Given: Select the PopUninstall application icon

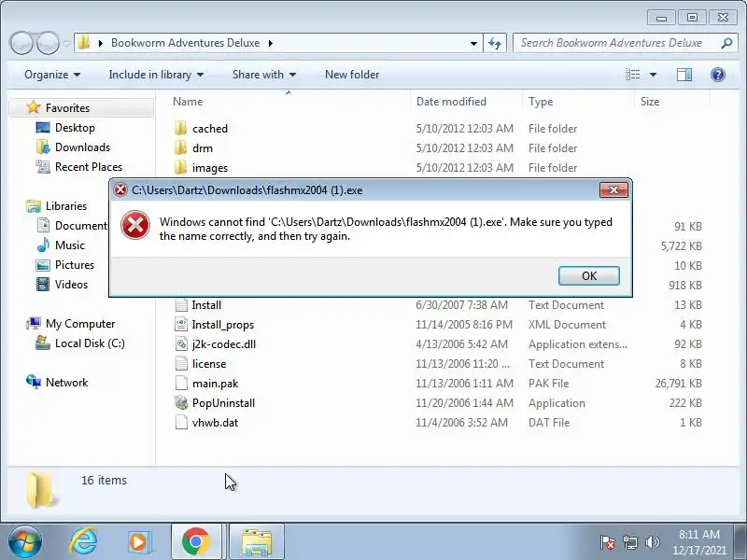Looking at the screenshot, I should pos(181,402).
